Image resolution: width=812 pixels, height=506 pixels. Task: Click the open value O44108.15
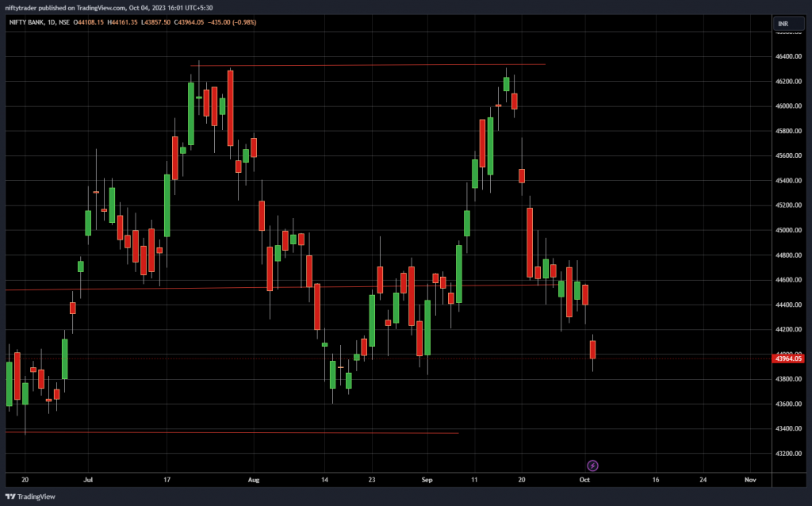[x=89, y=22]
